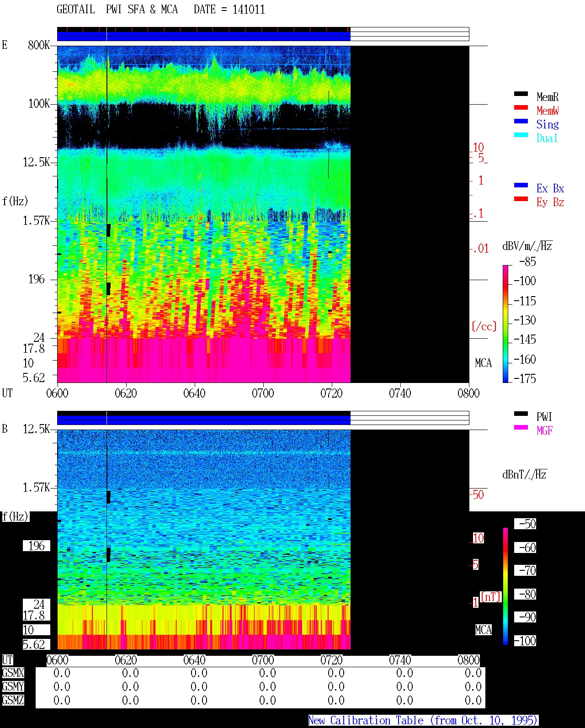The image size is (585, 728).
Task: Click the black PWI legend swatch
Action: (521, 414)
